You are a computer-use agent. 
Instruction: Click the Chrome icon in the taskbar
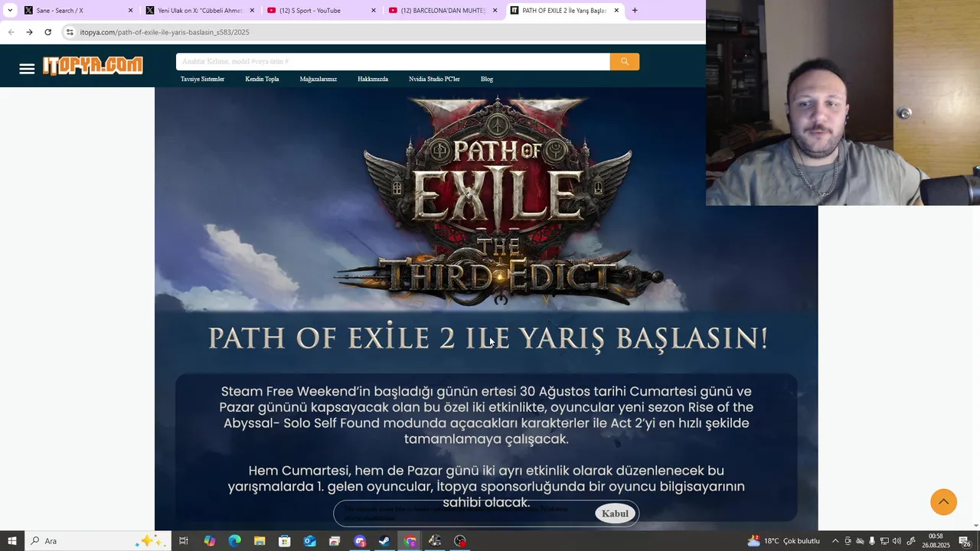tap(410, 541)
